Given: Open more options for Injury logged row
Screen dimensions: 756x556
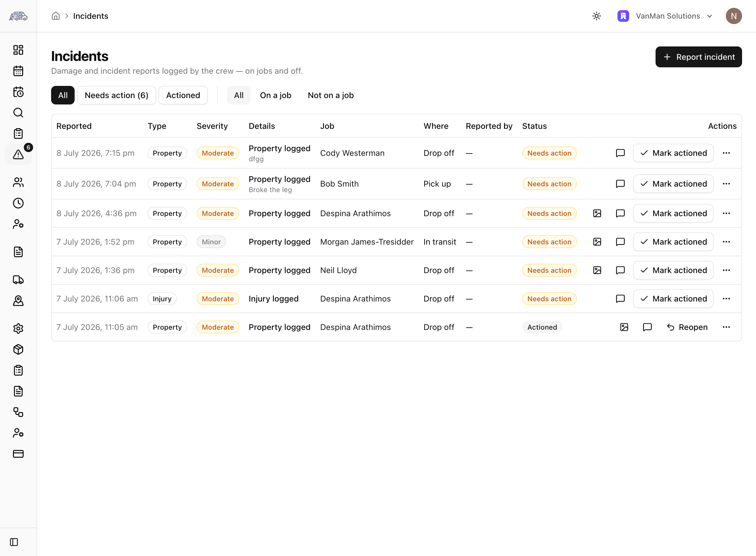Looking at the screenshot, I should (x=726, y=299).
